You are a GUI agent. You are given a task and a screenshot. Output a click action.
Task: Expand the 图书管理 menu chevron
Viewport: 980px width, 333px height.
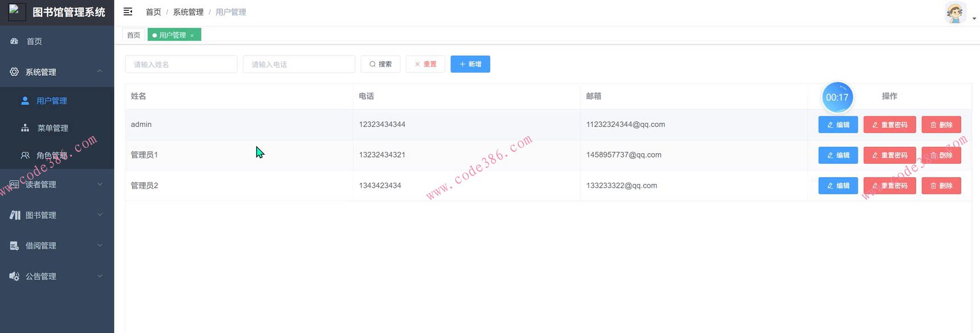[100, 215]
